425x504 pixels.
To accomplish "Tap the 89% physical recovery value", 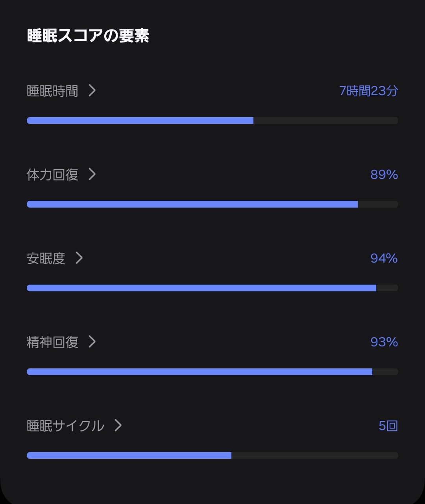I will (384, 175).
